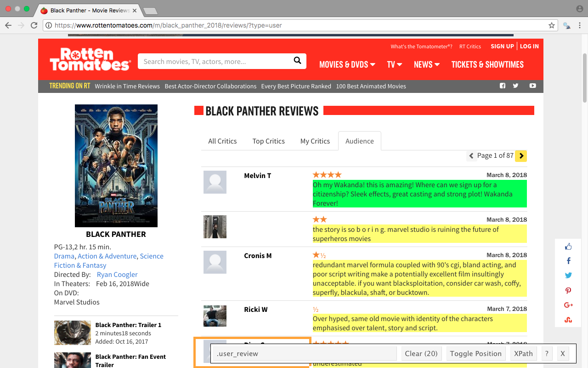
Task: Switch to My Critics tab
Action: [315, 141]
